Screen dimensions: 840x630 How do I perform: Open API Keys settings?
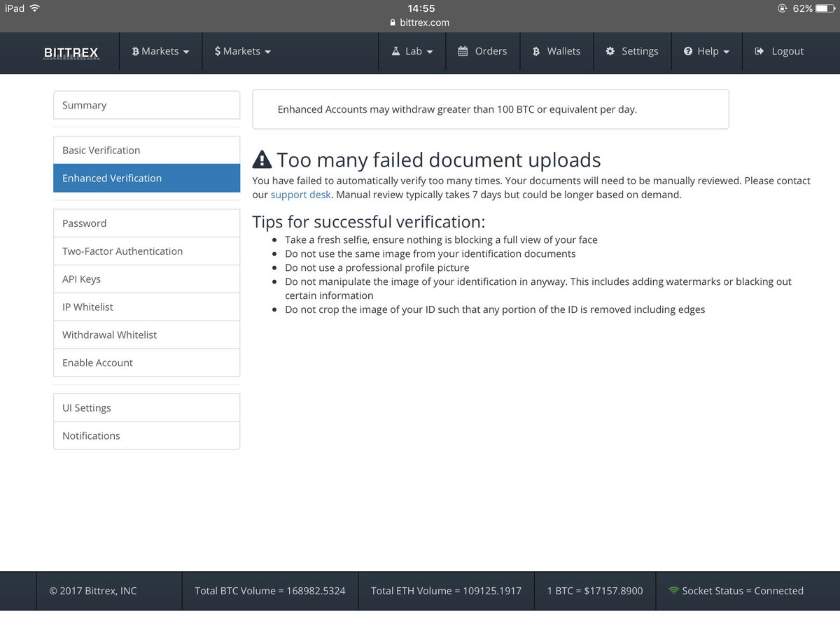coord(147,279)
